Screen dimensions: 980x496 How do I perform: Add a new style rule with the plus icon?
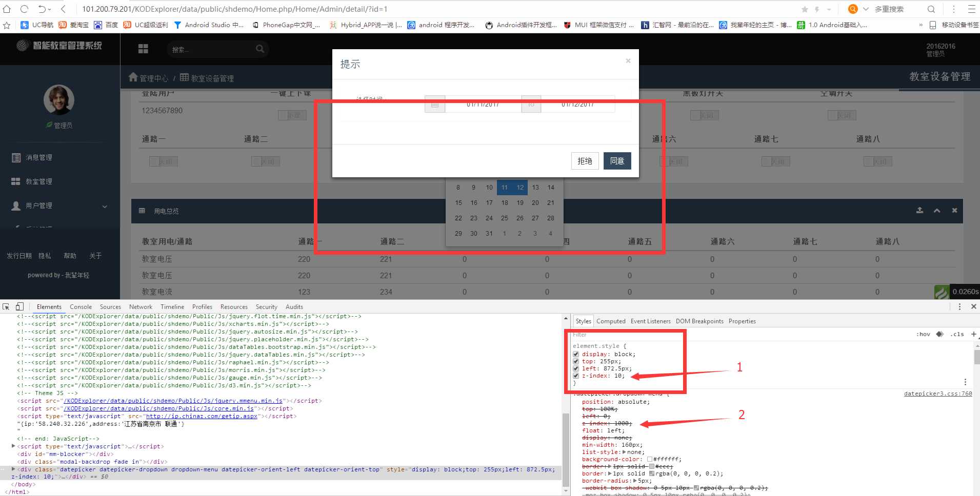(x=974, y=334)
